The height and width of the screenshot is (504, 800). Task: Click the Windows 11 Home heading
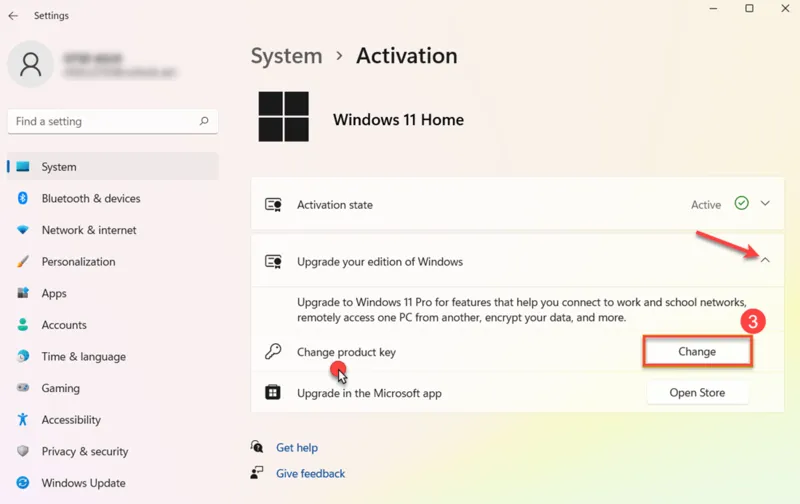pyautogui.click(x=398, y=119)
